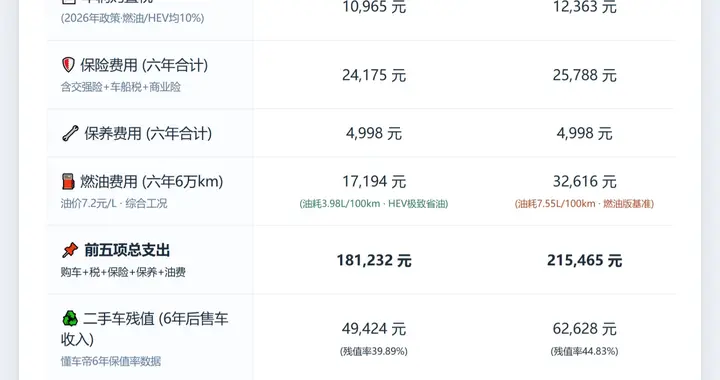The width and height of the screenshot is (720, 380).
Task: Click the shield icon beside 保险费用
Action: coord(68,65)
